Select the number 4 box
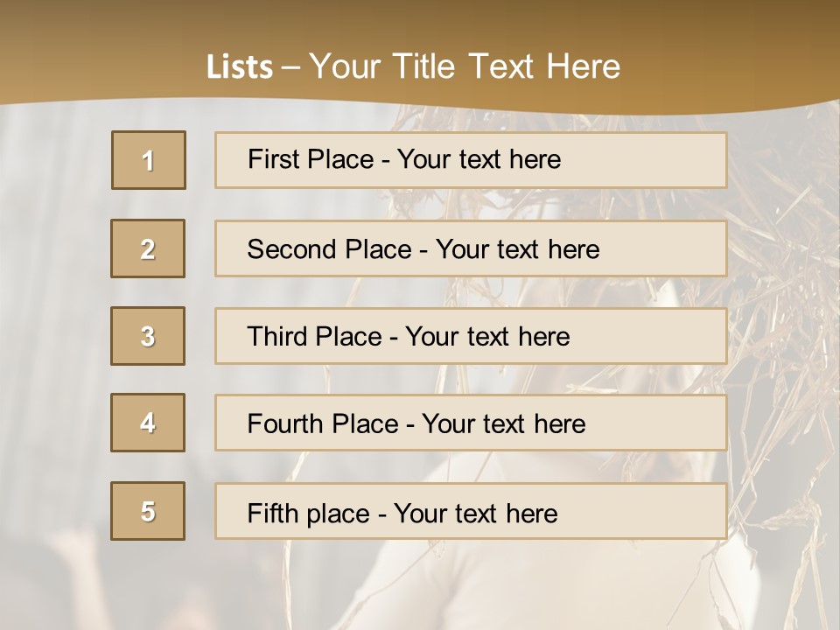The width and height of the screenshot is (840, 630). (148, 423)
